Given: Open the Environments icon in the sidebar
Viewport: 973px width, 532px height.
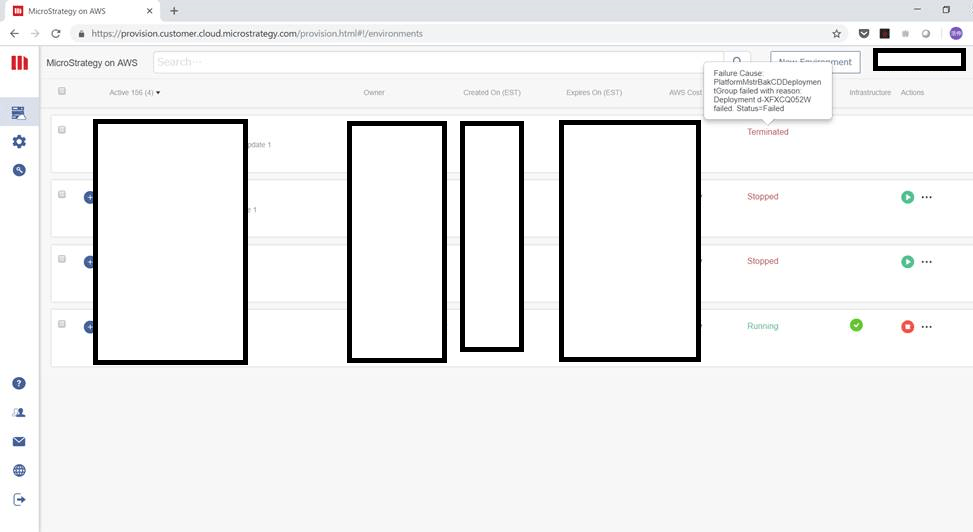Looking at the screenshot, I should coord(19,113).
